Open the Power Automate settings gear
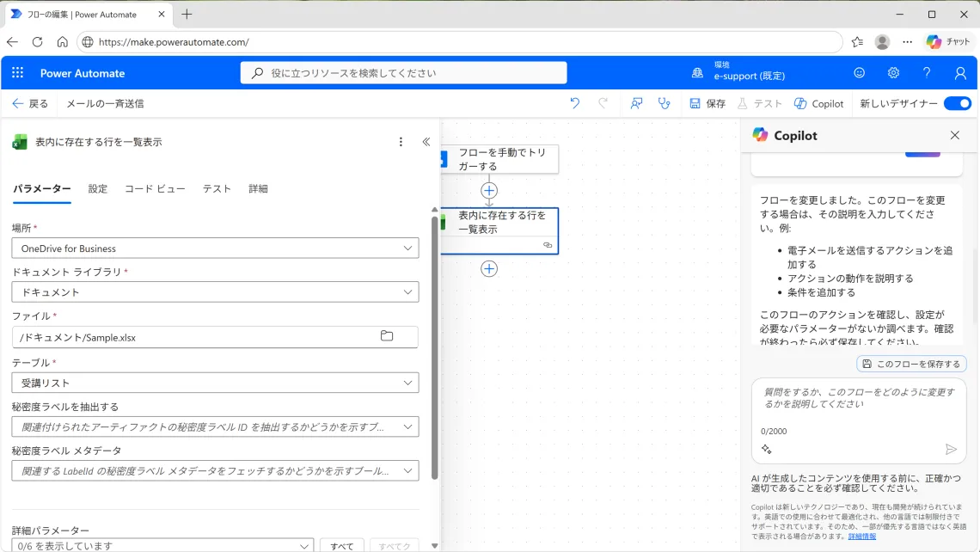The image size is (980, 552). pos(893,72)
